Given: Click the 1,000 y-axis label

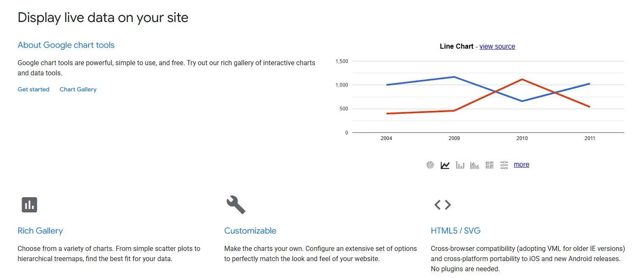Looking at the screenshot, I should click(x=342, y=85).
